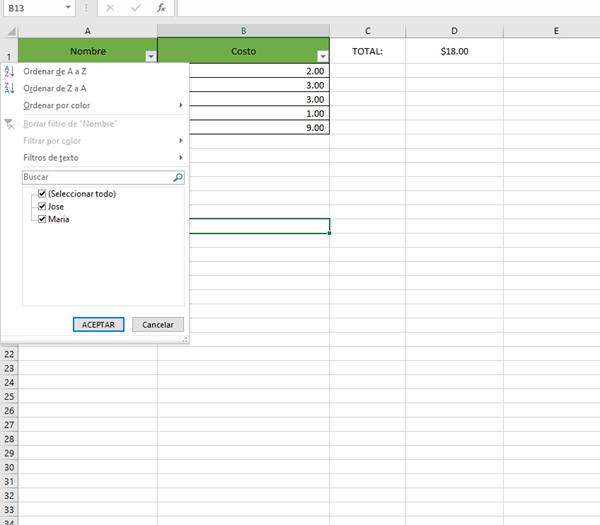Grab the filter menu resize handle
Screen dimensions: 600x525
pyautogui.click(x=185, y=339)
